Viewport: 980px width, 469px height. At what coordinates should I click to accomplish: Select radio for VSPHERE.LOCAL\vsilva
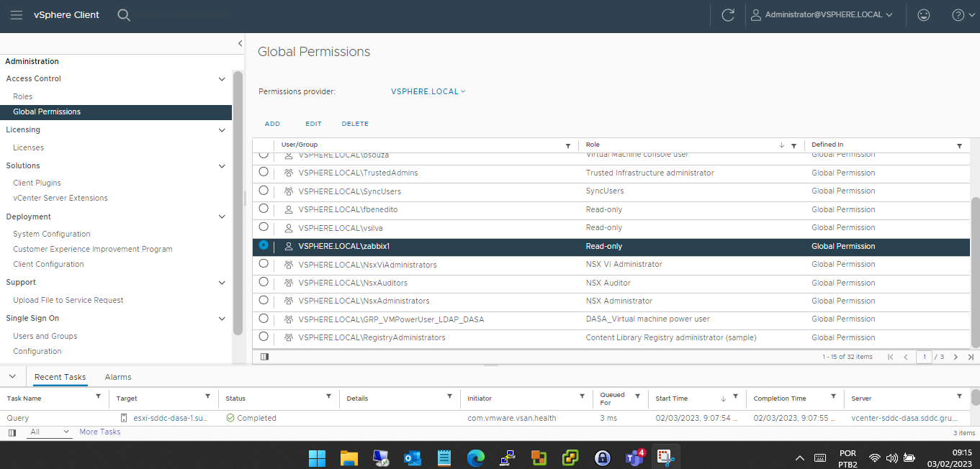264,227
